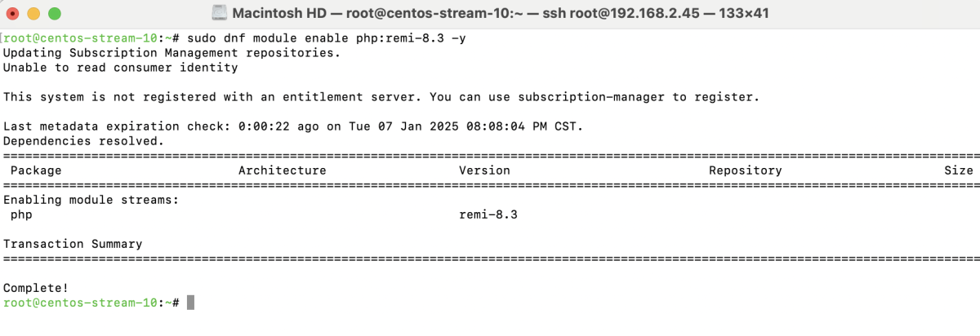This screenshot has width=980, height=336.
Task: Click the 'Architecture' column header
Action: click(x=283, y=170)
